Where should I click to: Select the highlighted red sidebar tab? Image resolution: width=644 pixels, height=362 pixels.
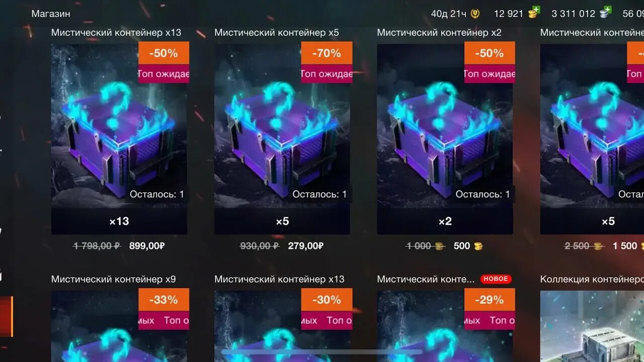point(6,316)
